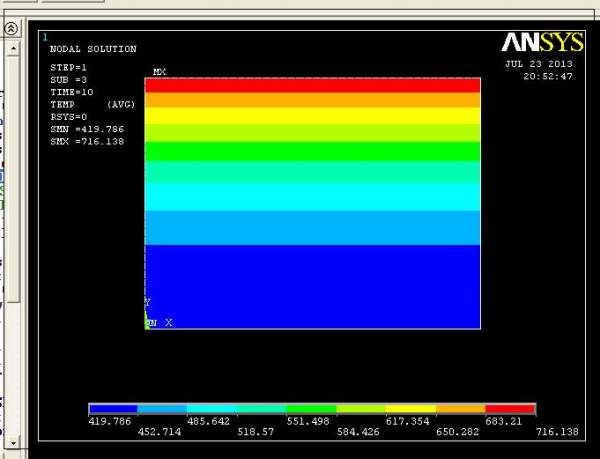The image size is (600, 459).
Task: Click the yellow legend swatch
Action: [411, 409]
